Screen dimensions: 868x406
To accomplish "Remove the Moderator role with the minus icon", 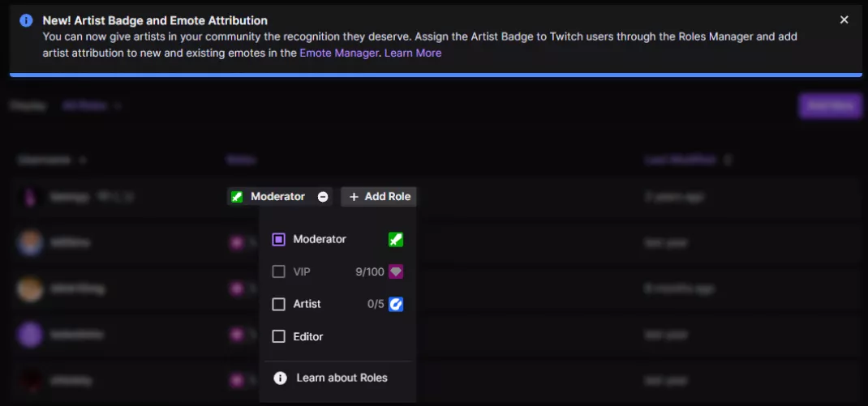I will (323, 197).
